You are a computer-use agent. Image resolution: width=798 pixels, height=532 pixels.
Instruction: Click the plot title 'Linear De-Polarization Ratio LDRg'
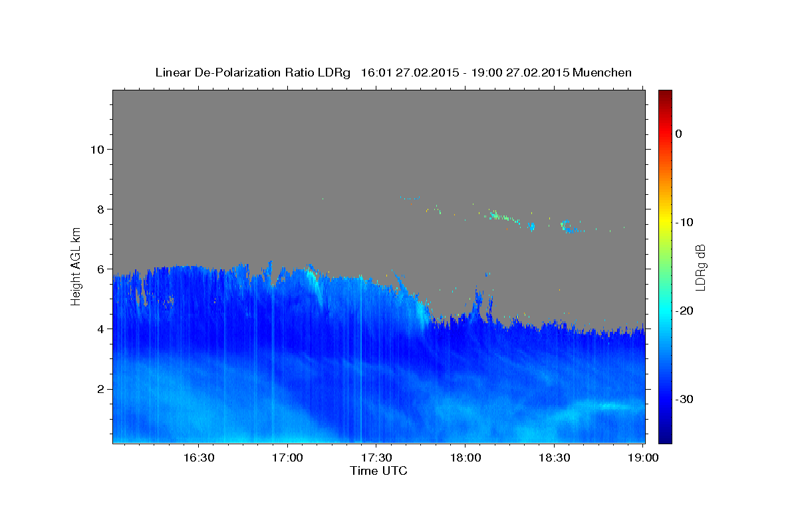253,72
